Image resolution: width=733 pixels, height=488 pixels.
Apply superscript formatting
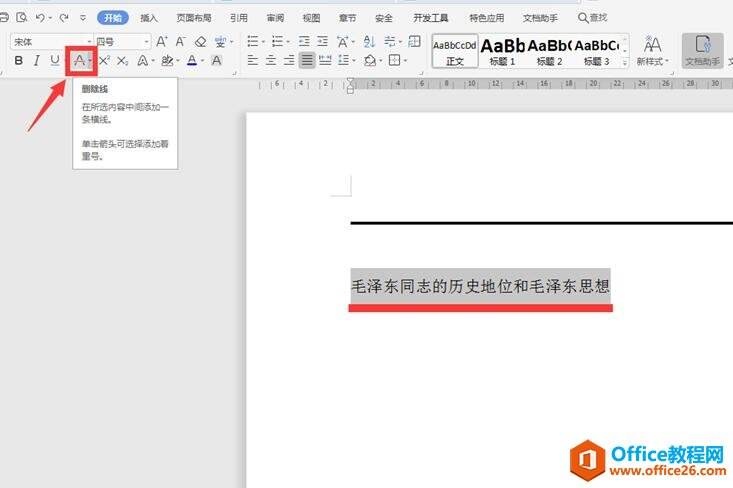[104, 60]
